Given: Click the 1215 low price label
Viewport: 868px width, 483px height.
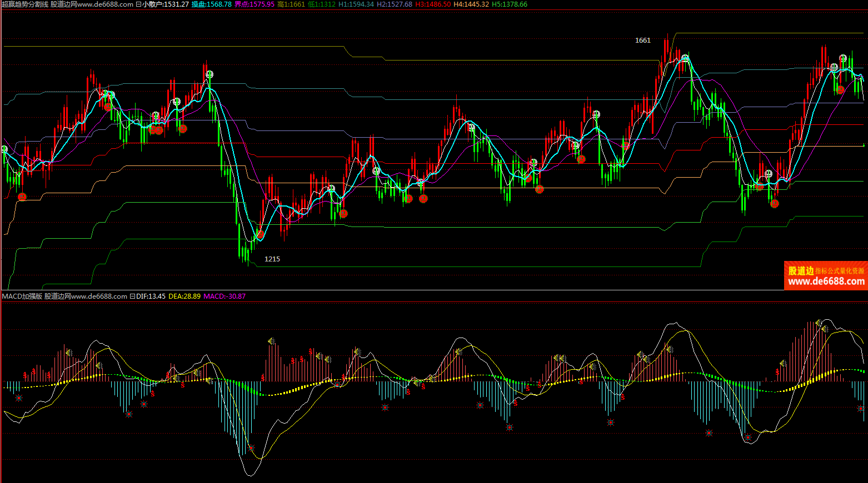Looking at the screenshot, I should 272,259.
